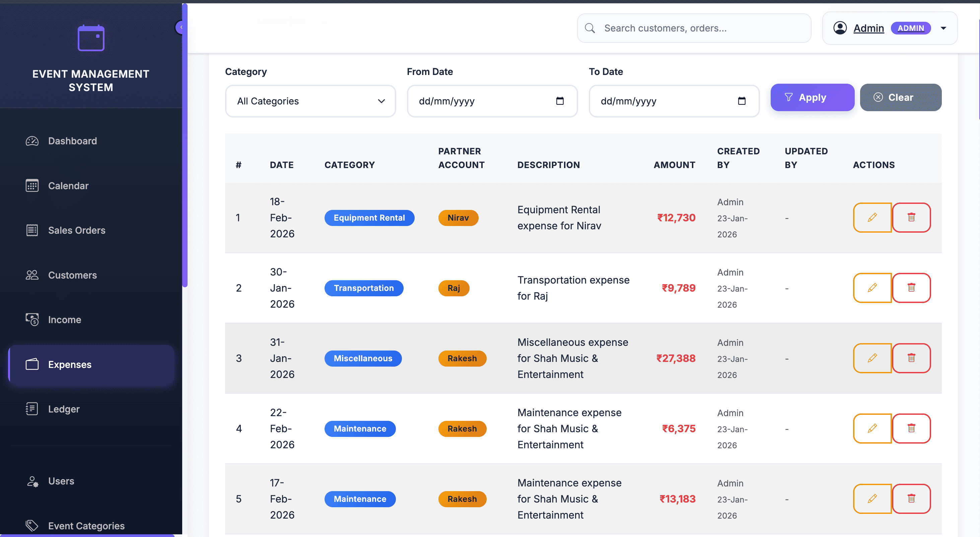Clear the filter fields
The width and height of the screenshot is (980, 537).
[901, 98]
